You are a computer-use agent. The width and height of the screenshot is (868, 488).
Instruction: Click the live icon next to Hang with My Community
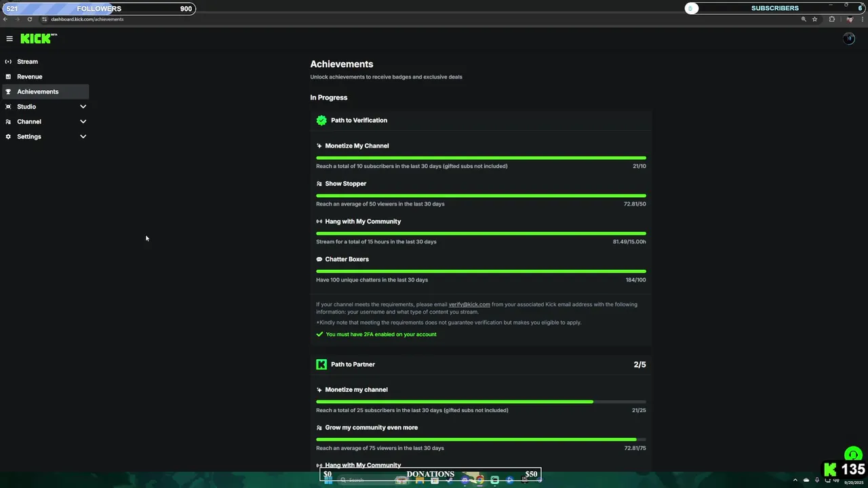coord(319,222)
